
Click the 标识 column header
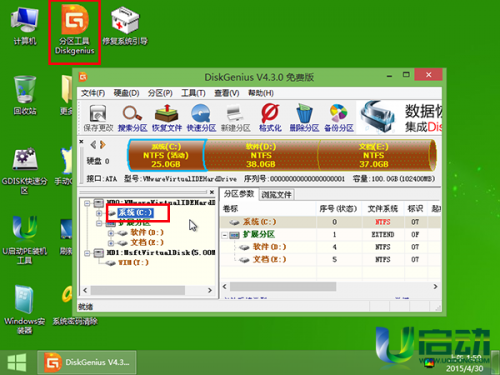pos(415,209)
